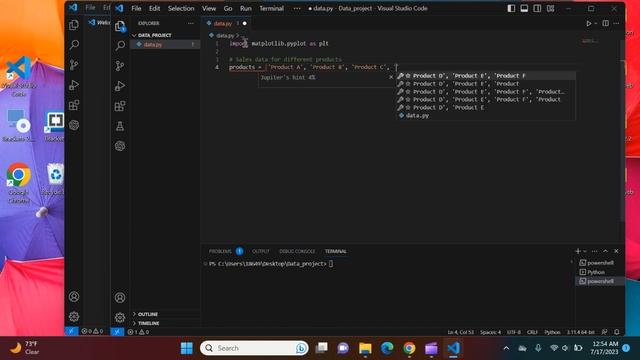The height and width of the screenshot is (360, 640).
Task: Change encoding via UTF-8 status item
Action: click(513, 332)
